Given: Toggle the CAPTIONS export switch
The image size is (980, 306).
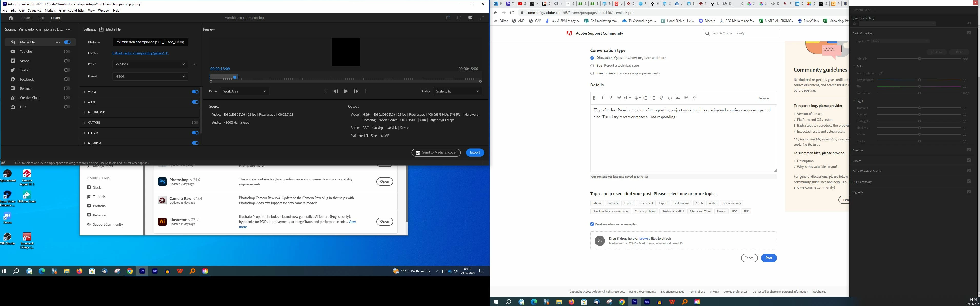Looking at the screenshot, I should click(x=195, y=123).
